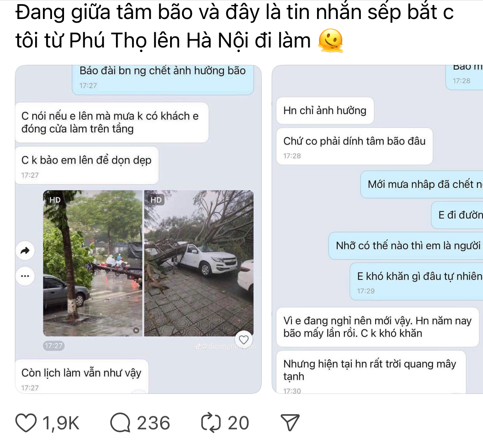Repost using the circular arrows icon

[211, 423]
